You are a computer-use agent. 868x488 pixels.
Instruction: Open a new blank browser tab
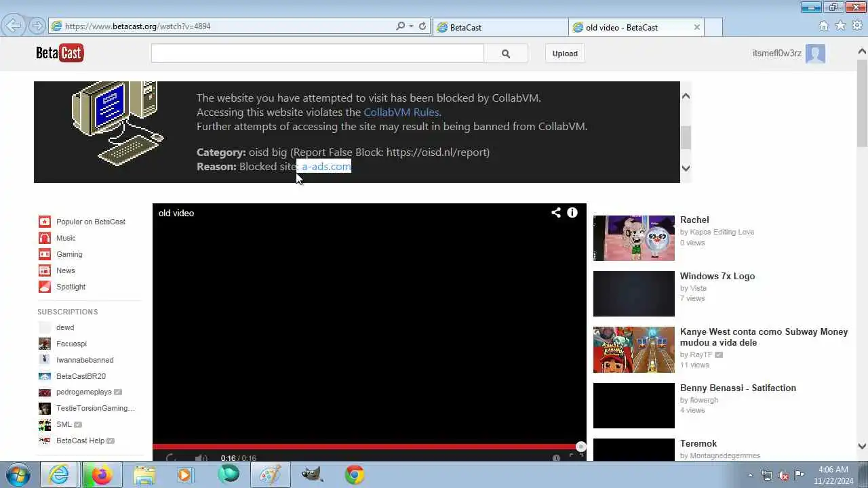tap(713, 27)
